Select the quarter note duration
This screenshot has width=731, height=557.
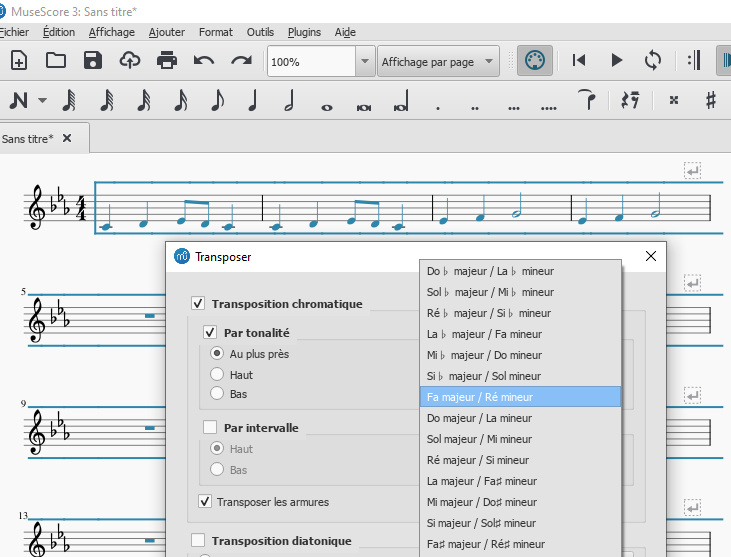pos(253,101)
